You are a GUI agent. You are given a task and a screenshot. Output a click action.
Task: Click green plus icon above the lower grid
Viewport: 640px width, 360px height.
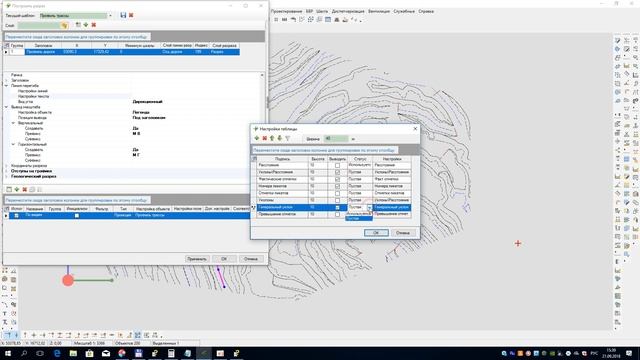17,189
